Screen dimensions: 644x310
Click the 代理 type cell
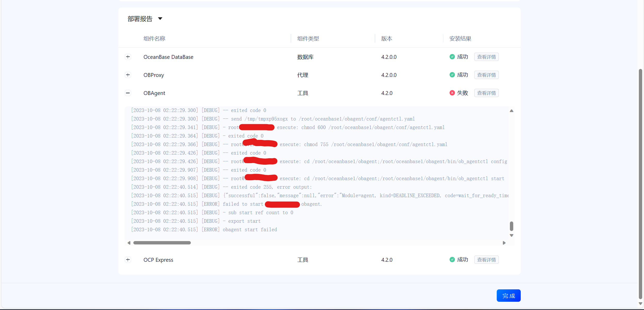tap(303, 75)
